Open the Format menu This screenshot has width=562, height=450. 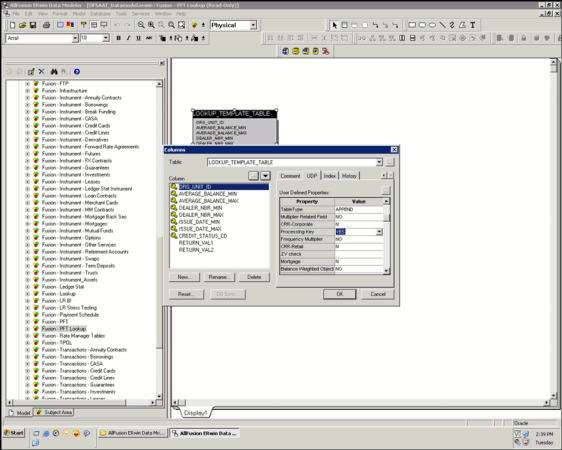pos(60,14)
